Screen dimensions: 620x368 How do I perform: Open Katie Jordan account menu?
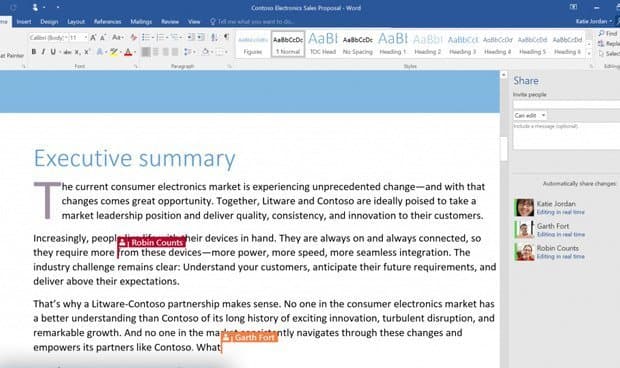coord(594,21)
